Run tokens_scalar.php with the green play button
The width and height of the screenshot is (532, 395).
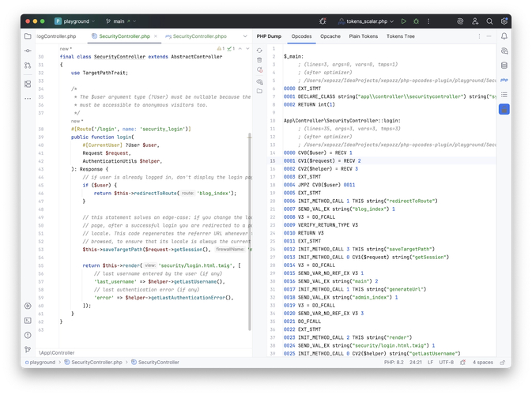point(403,21)
